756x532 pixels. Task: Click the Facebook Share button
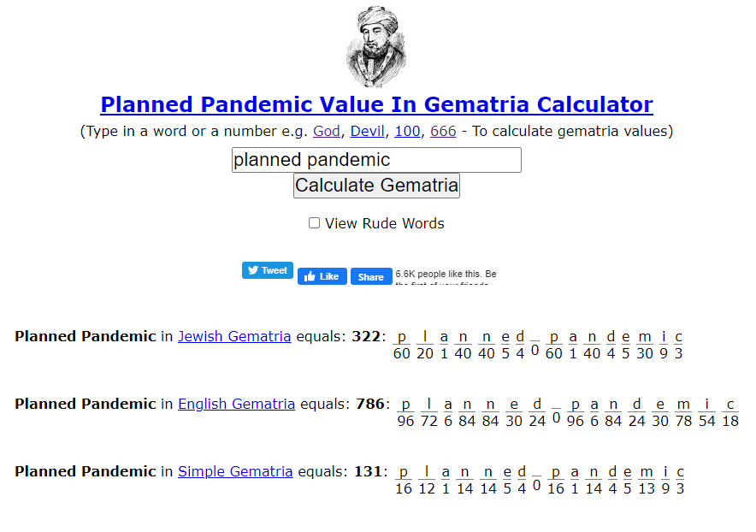point(370,276)
